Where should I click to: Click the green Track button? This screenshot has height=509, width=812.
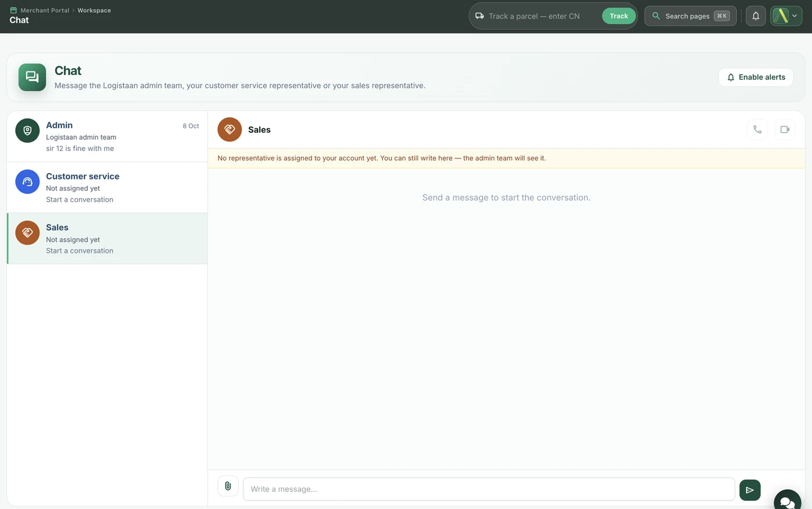[x=619, y=16]
